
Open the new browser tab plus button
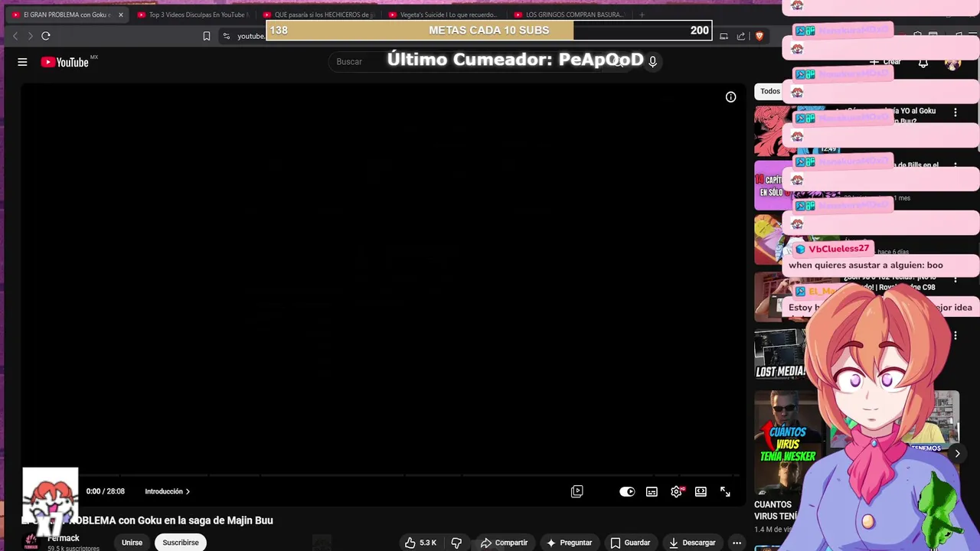642,15
